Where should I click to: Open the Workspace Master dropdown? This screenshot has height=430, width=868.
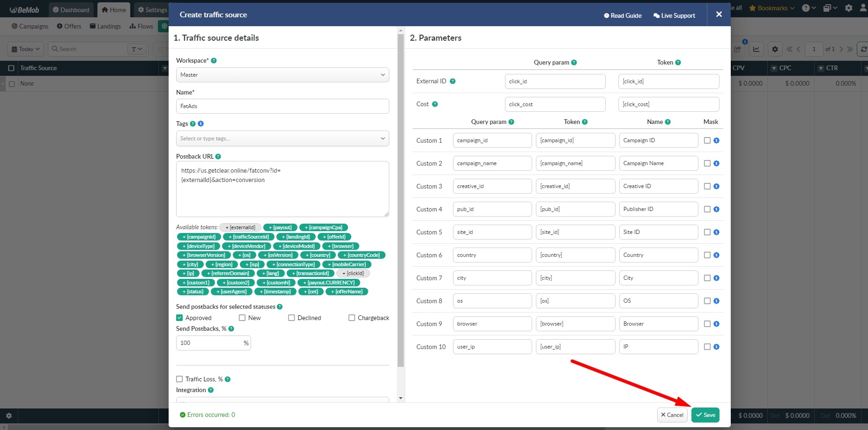coord(282,75)
